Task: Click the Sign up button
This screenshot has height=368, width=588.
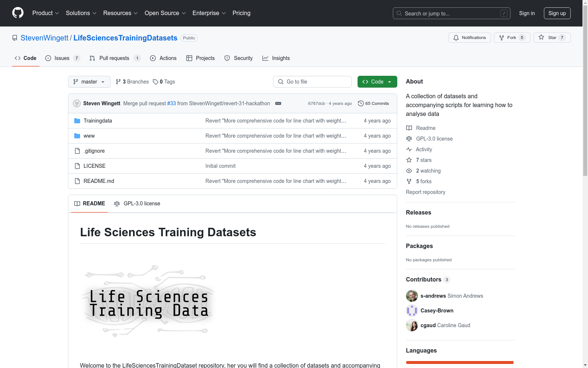Action: [x=557, y=13]
